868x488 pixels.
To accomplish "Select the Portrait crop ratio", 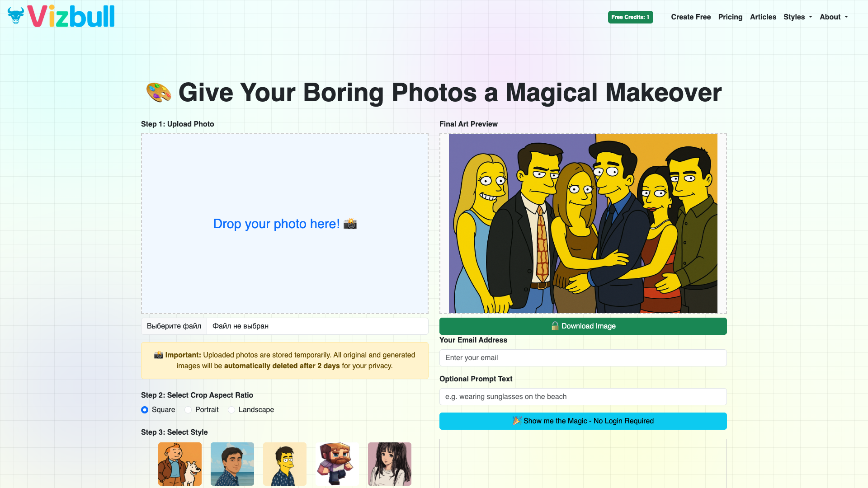I will (188, 410).
